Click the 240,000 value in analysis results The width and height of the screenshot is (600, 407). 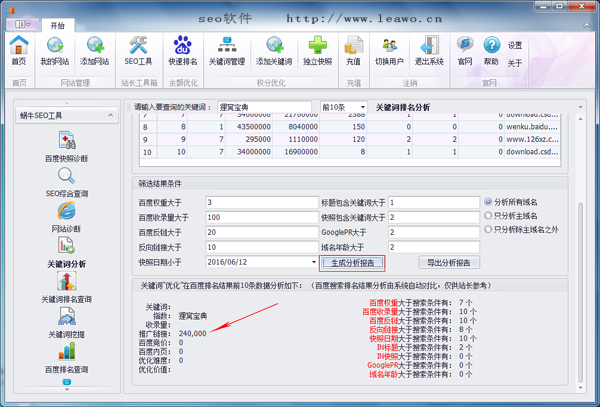click(x=192, y=334)
